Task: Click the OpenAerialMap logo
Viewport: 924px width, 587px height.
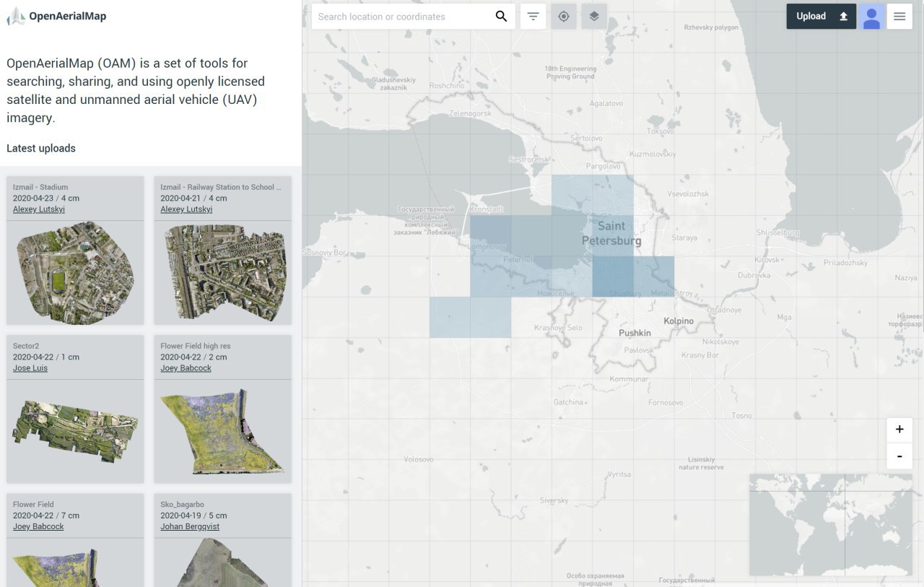Action: coord(56,16)
